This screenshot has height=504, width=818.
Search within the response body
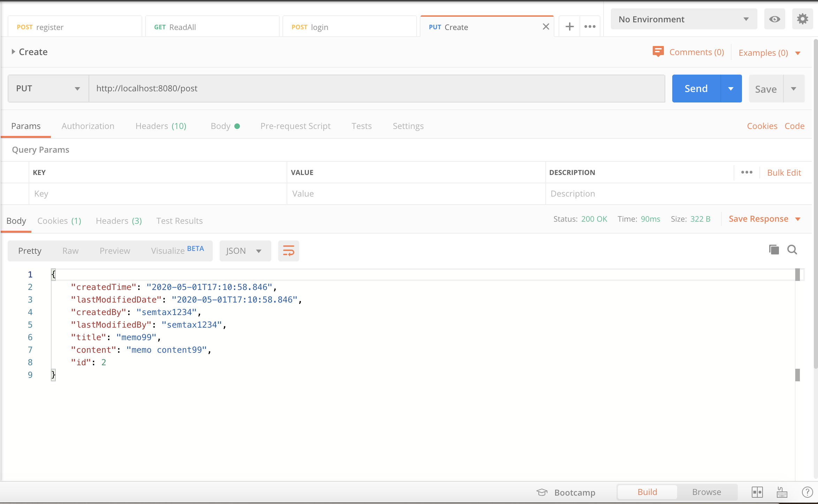click(792, 250)
